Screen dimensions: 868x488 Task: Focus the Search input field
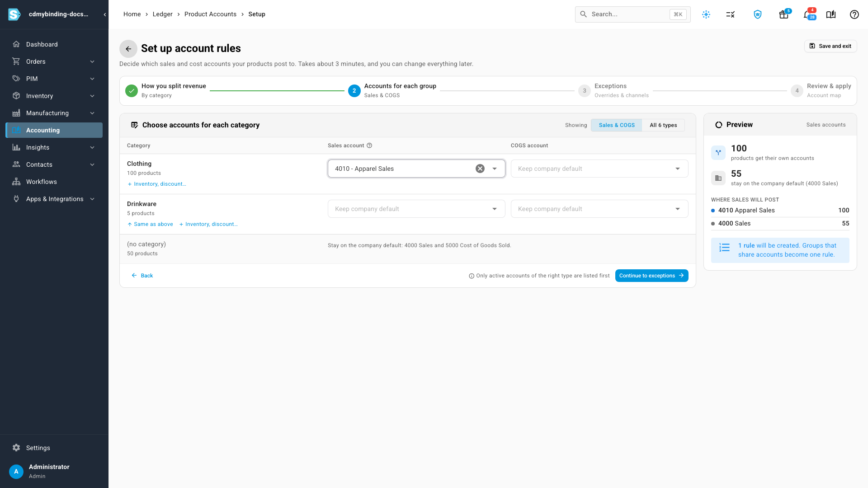tap(632, 14)
